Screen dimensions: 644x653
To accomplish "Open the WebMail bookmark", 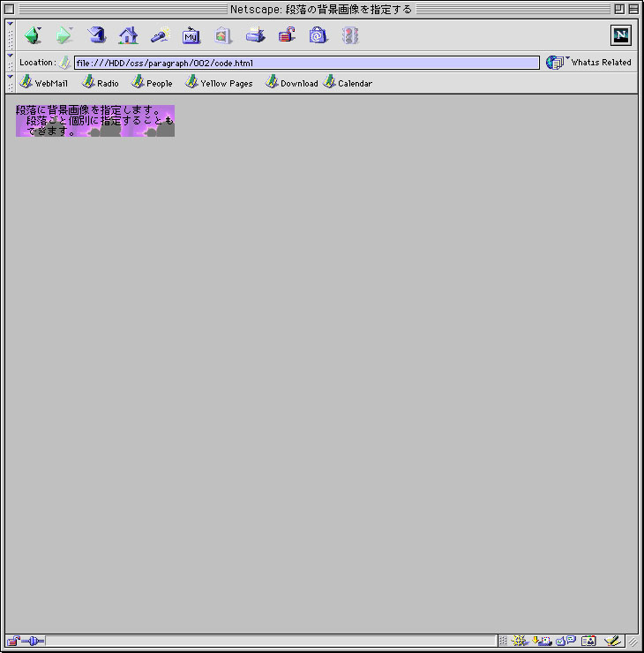I will tap(44, 82).
